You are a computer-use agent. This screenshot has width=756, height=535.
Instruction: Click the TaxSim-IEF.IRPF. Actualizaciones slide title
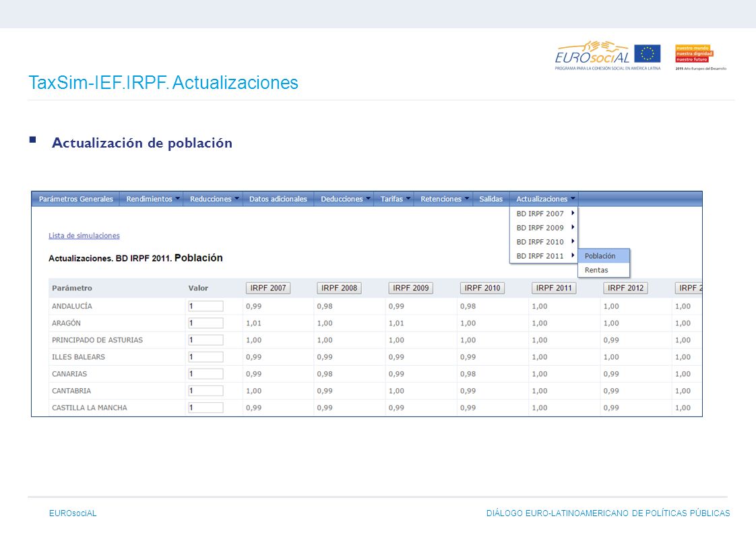coord(164,82)
